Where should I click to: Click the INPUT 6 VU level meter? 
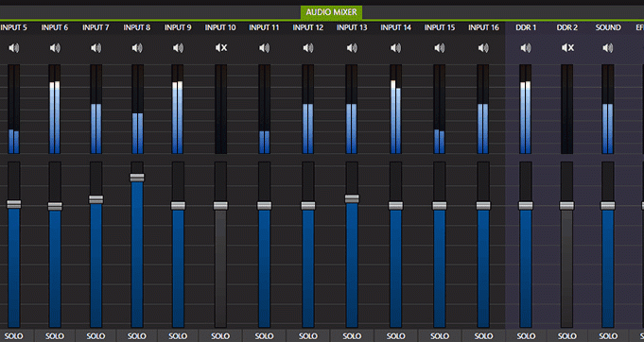pyautogui.click(x=55, y=109)
